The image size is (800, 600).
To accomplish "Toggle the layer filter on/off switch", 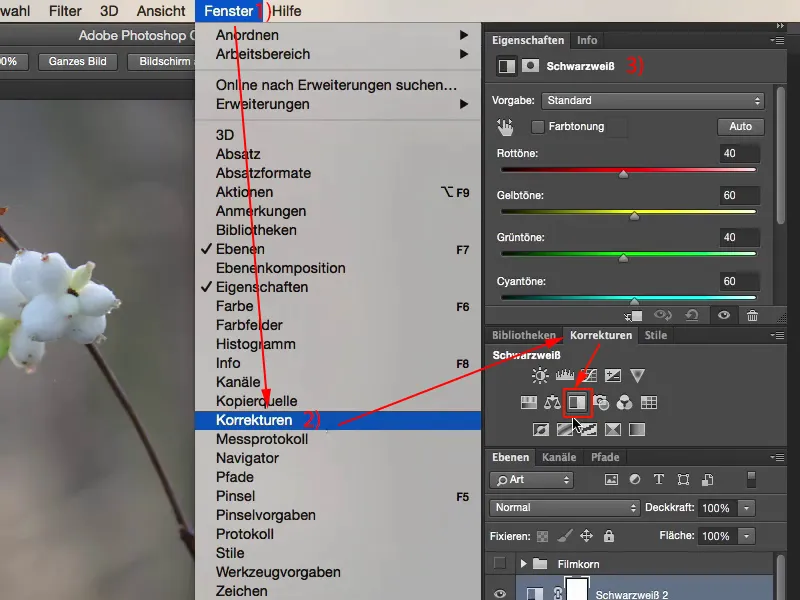I will 751,480.
